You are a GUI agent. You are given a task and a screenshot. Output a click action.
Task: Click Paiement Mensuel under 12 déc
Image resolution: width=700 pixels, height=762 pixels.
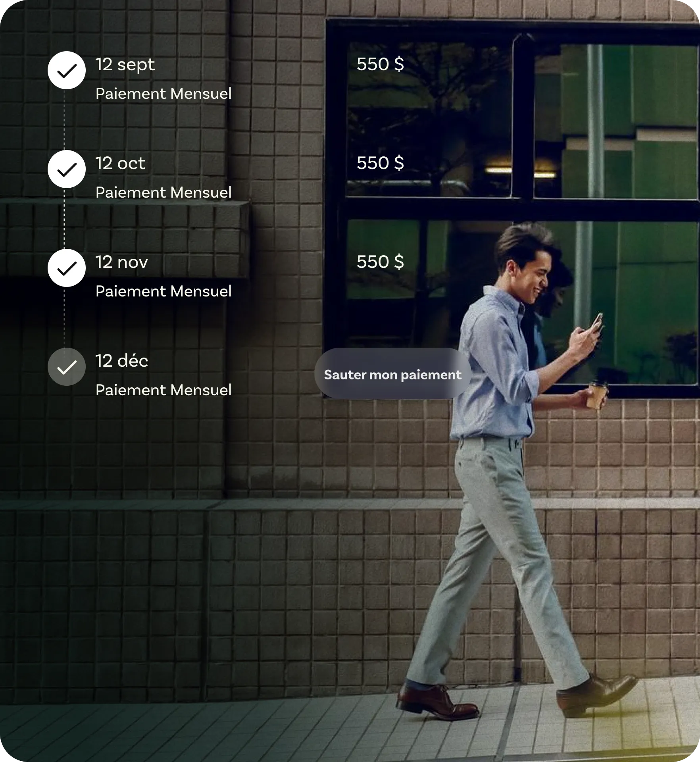(163, 390)
